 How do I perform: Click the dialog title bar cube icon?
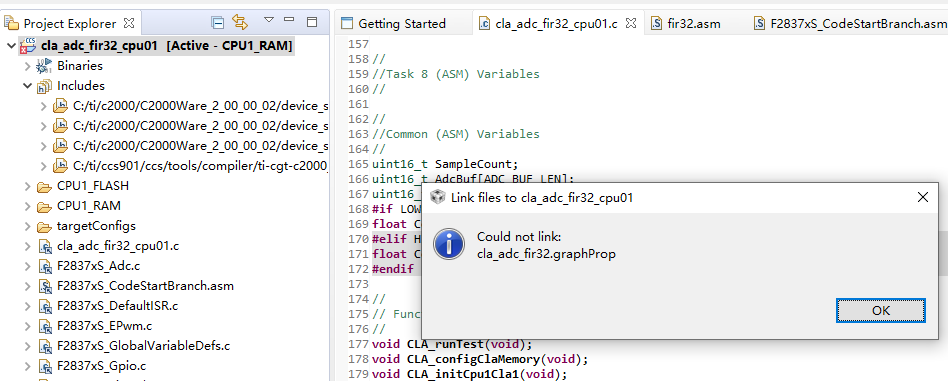click(438, 197)
